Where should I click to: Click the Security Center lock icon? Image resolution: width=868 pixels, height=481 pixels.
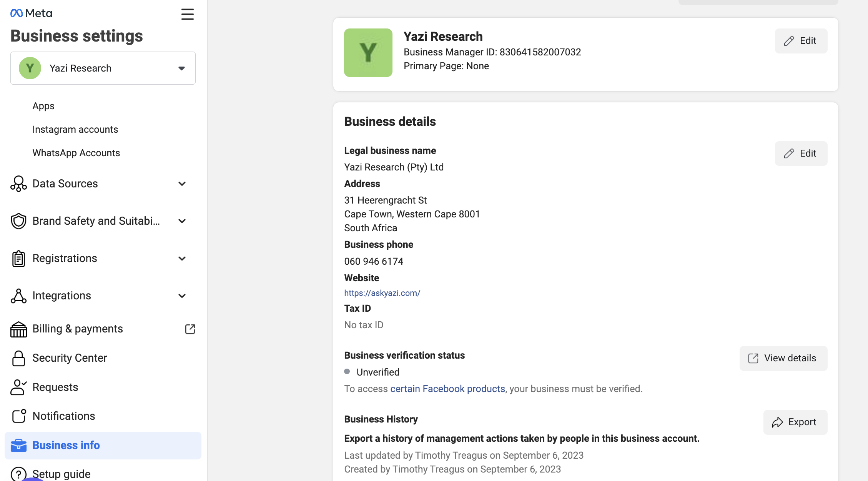[x=18, y=358]
